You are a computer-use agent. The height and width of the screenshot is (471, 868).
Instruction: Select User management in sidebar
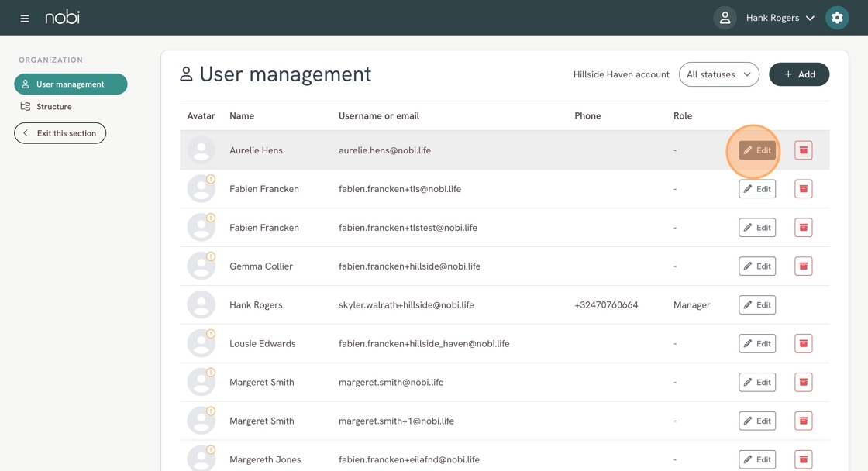click(71, 84)
